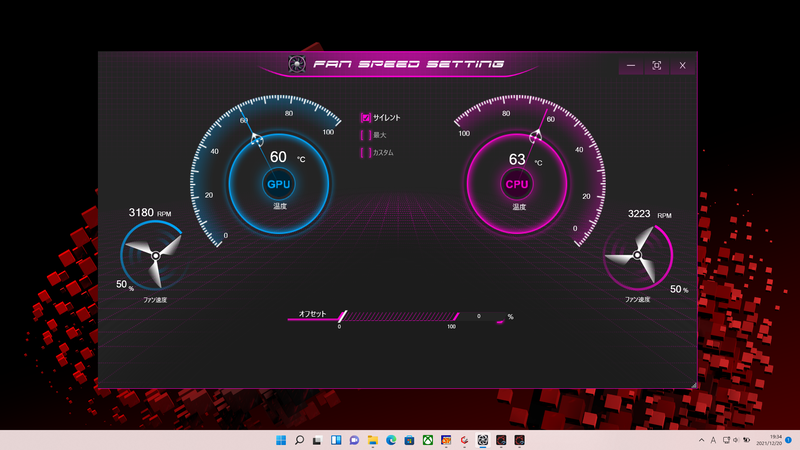Open Microsoft Store from taskbar

coord(409,440)
